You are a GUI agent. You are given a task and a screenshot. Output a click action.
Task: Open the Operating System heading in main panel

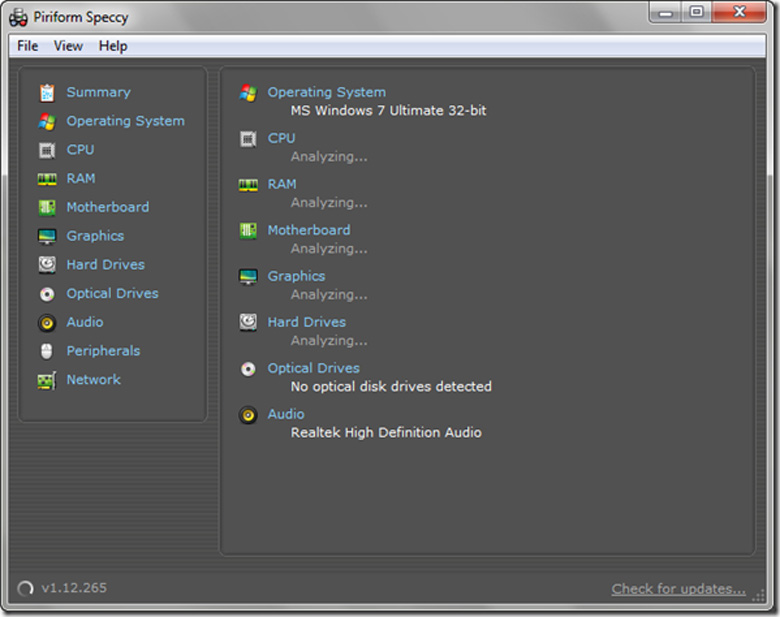pos(326,92)
